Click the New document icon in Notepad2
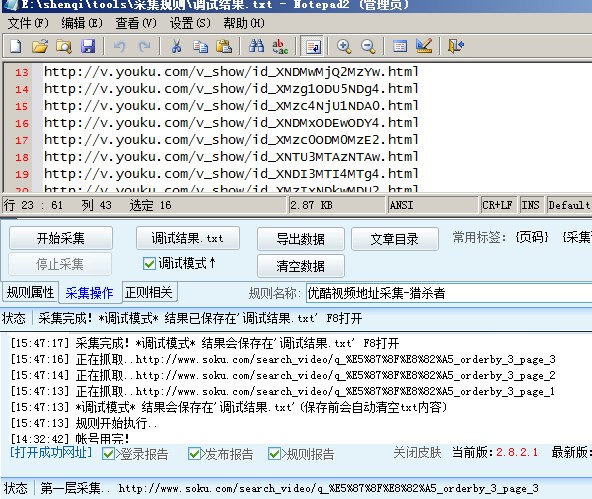The image size is (592, 499). [x=15, y=46]
